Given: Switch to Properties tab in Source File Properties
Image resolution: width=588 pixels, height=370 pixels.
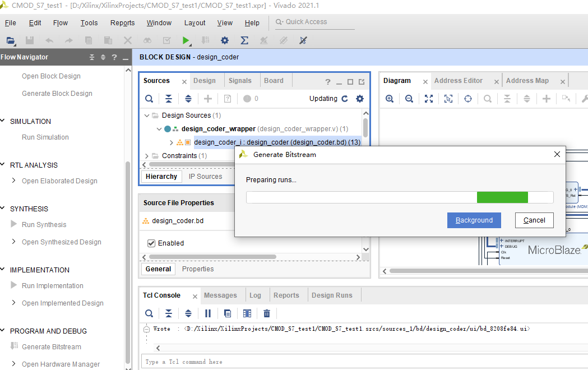Looking at the screenshot, I should [198, 269].
